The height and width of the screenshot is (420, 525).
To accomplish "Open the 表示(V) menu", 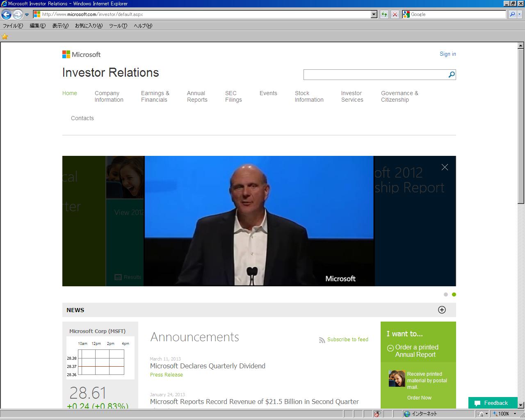I will coord(60,26).
